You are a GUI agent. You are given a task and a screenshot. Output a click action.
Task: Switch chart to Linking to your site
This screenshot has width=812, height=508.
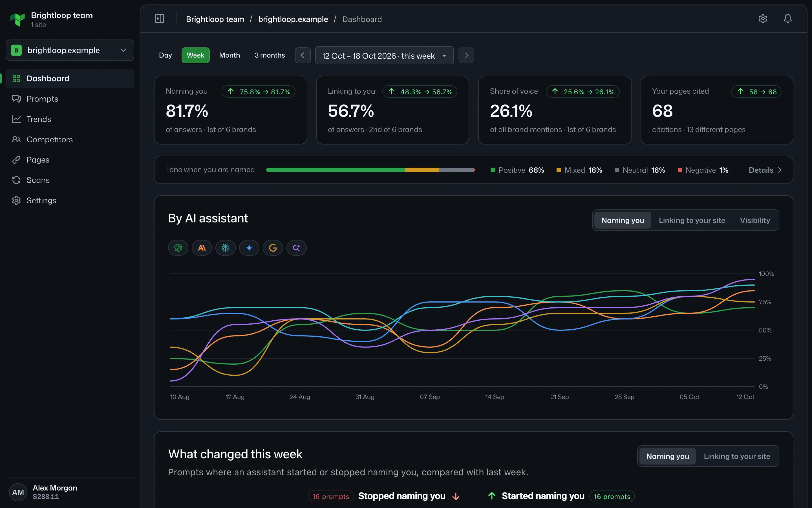point(692,220)
